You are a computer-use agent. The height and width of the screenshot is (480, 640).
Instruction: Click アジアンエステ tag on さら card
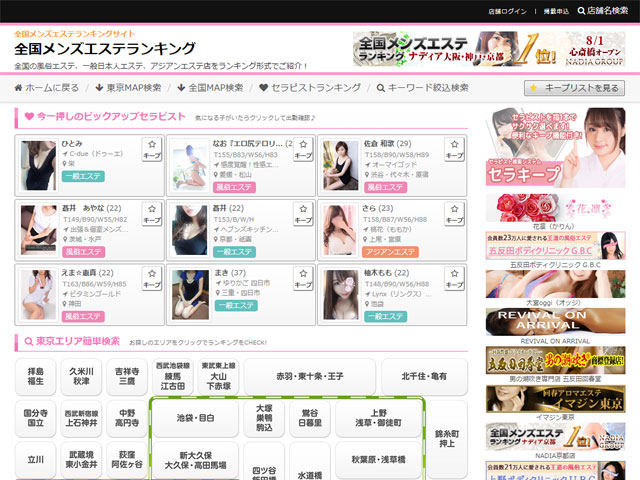(x=390, y=252)
